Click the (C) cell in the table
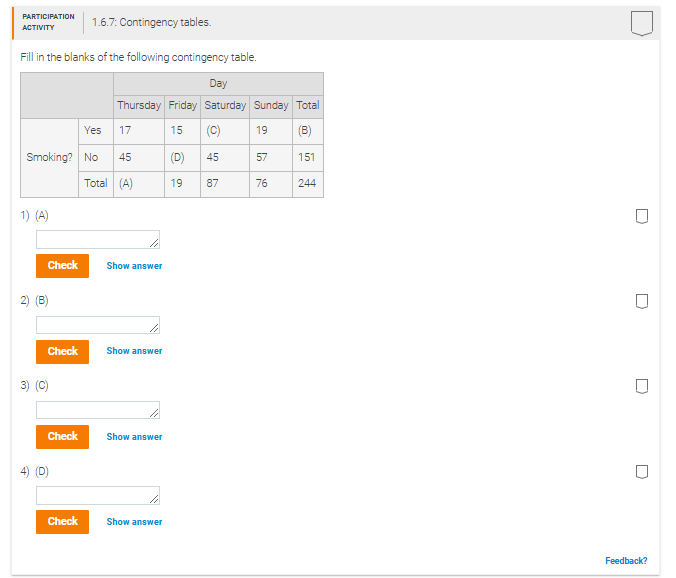The image size is (676, 578). pos(225,131)
